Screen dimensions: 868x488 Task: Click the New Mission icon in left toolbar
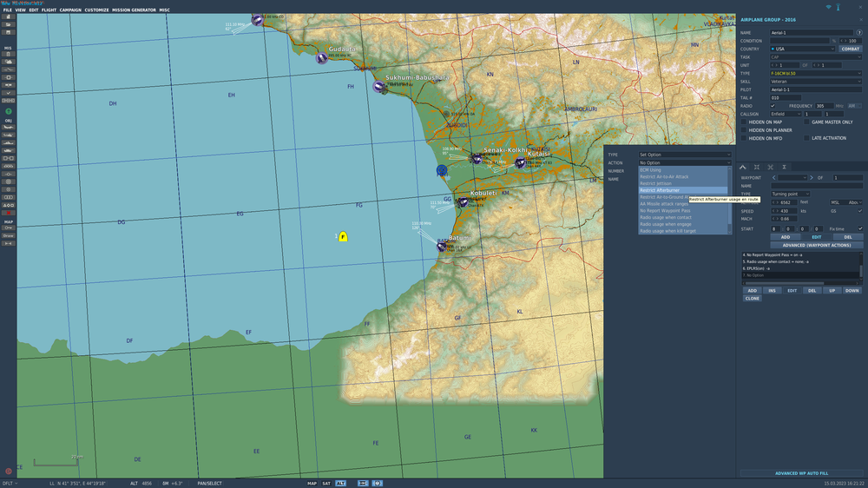(8, 17)
